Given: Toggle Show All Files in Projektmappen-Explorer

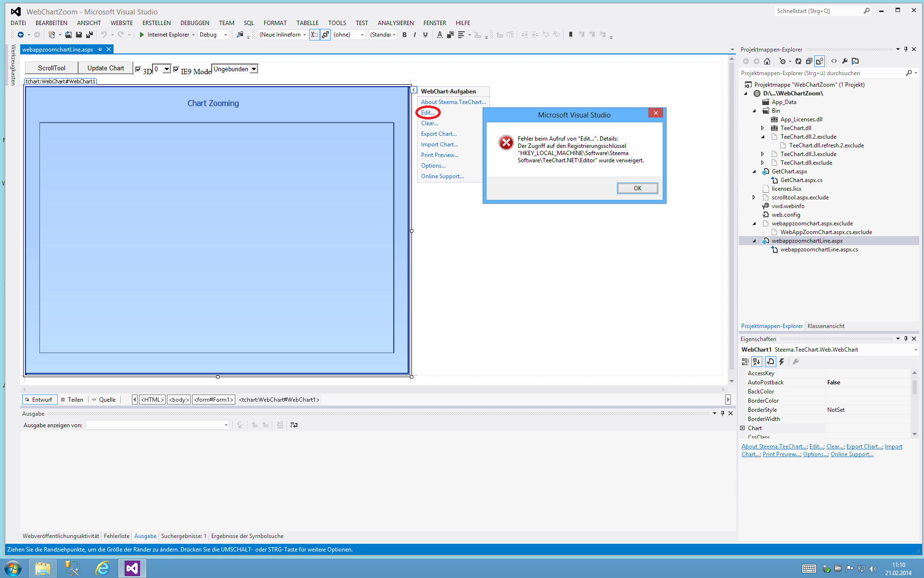Looking at the screenshot, I should (820, 61).
